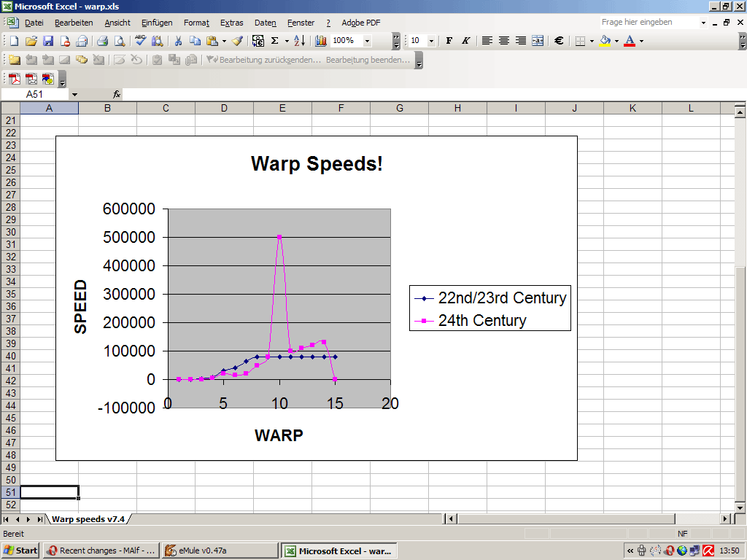The height and width of the screenshot is (560, 747).
Task: Paste using the clipboard icon
Action: (212, 41)
